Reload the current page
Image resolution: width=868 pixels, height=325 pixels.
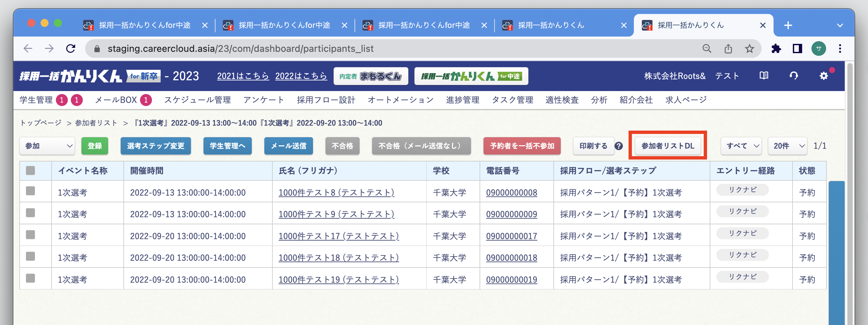[71, 49]
